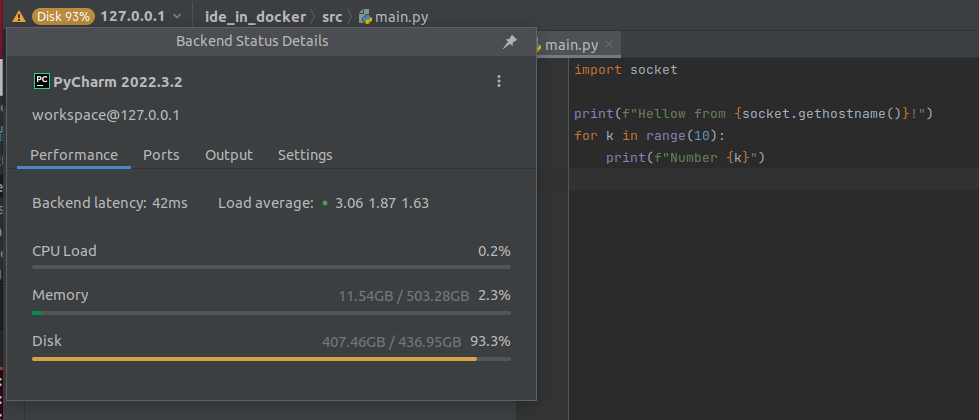Click the orange Disk 93% badge
Screen dimensions: 979x420
tap(64, 16)
